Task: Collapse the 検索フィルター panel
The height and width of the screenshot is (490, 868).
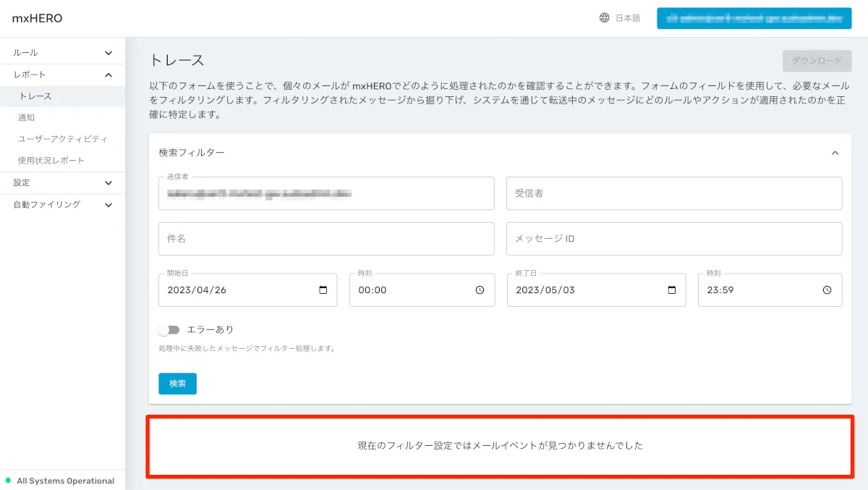Action: 835,153
